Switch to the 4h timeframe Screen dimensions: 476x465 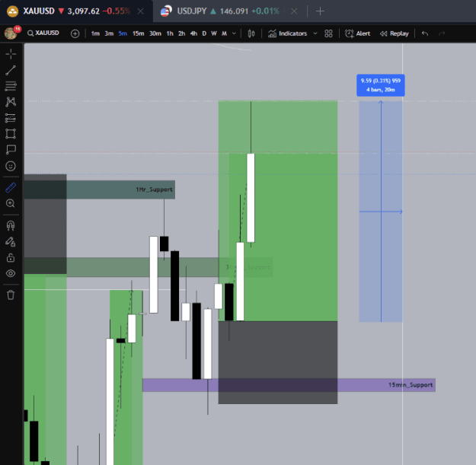point(193,33)
